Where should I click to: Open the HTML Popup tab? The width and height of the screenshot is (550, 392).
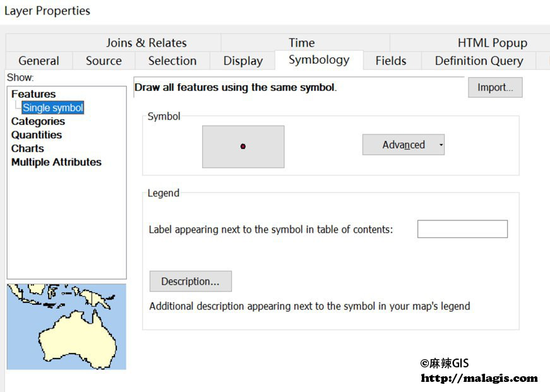tap(492, 43)
